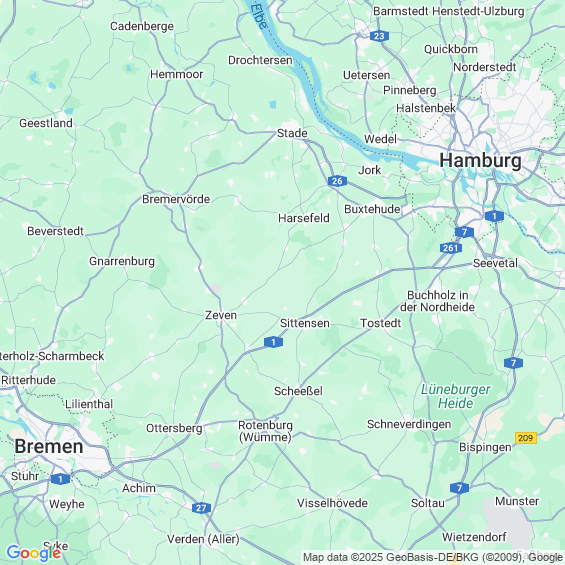The height and width of the screenshot is (565, 565).
Task: Click the A261 highway shield
Action: [x=450, y=248]
